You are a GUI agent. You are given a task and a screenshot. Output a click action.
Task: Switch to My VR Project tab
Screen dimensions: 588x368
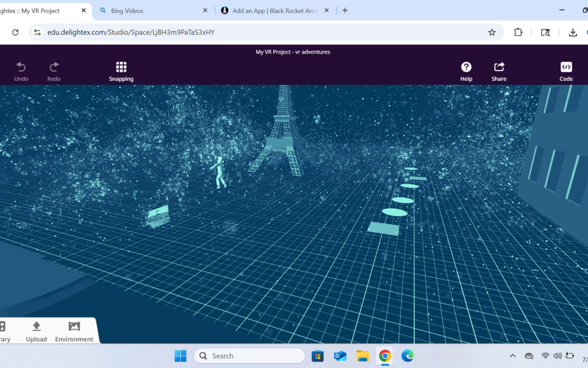[x=38, y=10]
